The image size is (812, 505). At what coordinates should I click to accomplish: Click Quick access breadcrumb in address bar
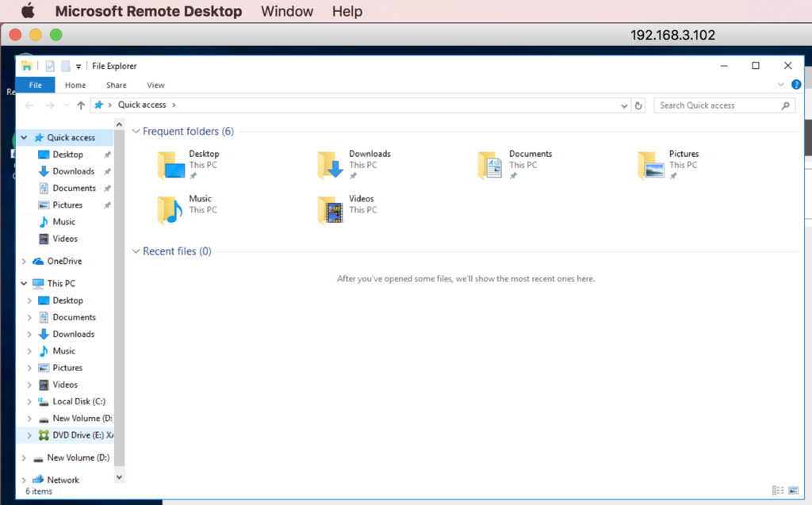(142, 105)
